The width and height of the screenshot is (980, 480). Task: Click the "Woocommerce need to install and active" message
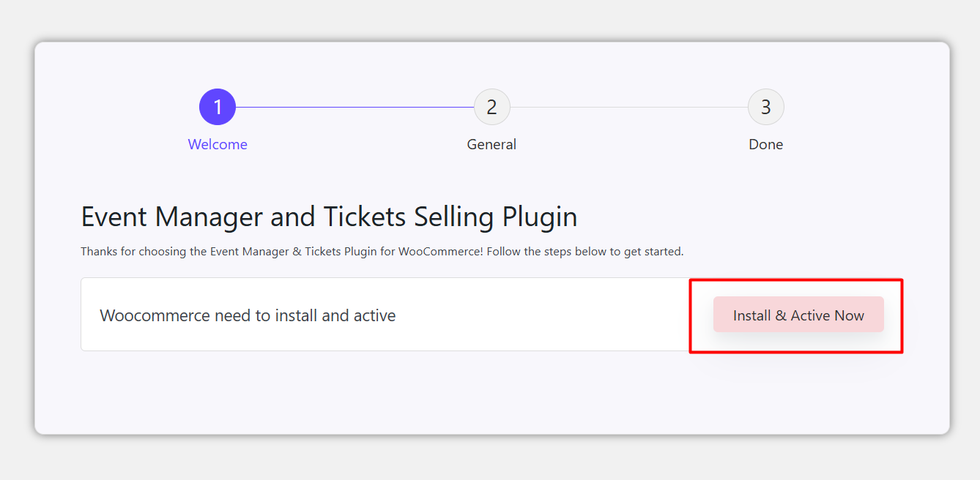pyautogui.click(x=248, y=316)
